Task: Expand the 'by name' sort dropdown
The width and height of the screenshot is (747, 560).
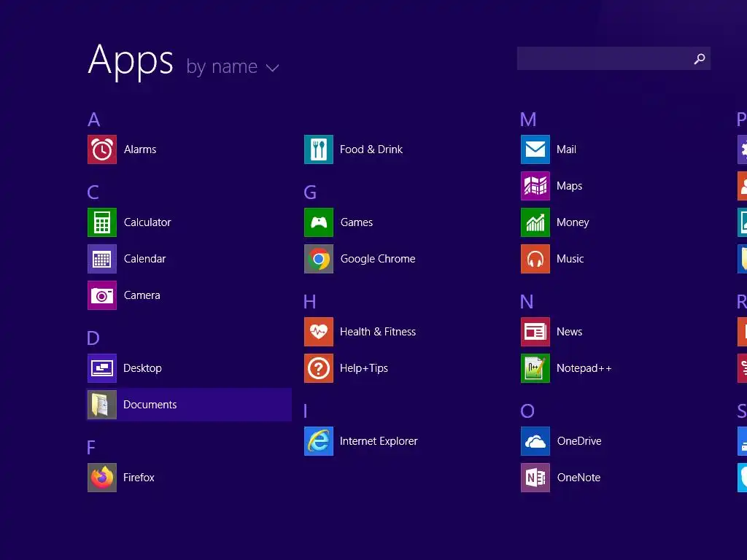Action: pos(233,67)
